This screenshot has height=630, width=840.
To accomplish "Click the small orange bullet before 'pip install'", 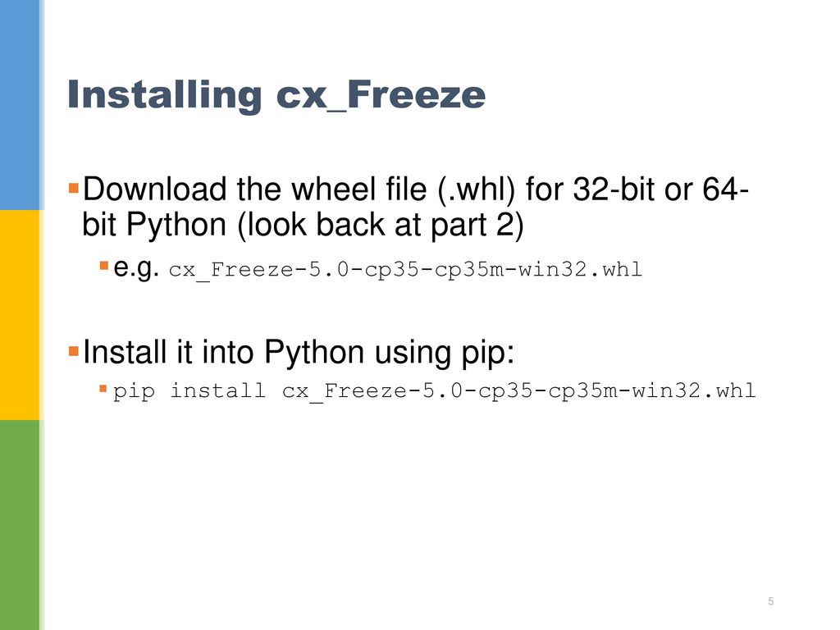I will point(103,388).
